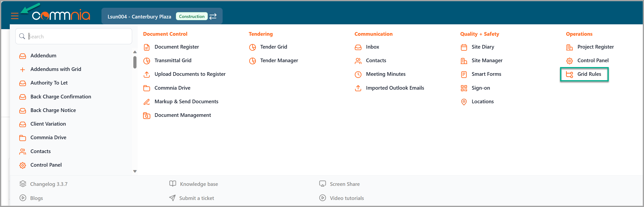Viewport: 644px width, 207px height.
Task: Click the Operations heading
Action: pyautogui.click(x=579, y=34)
